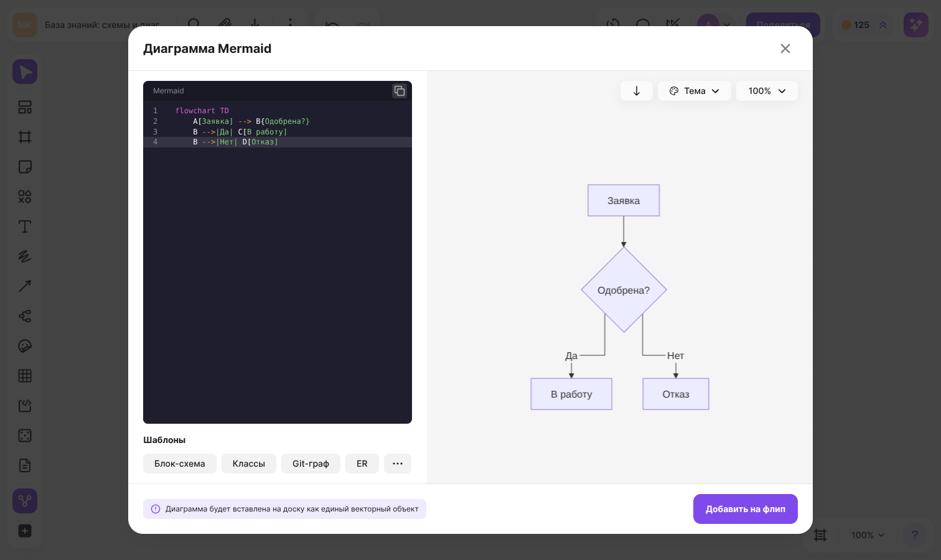Click the help question mark button

click(914, 535)
